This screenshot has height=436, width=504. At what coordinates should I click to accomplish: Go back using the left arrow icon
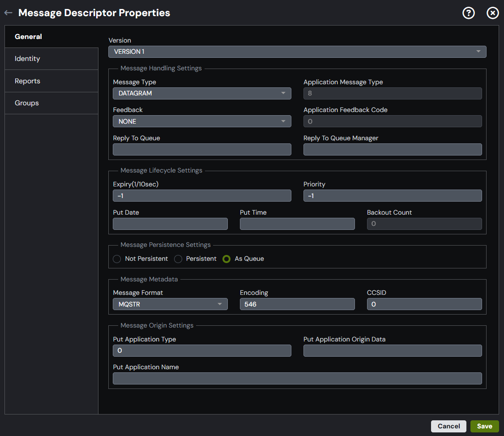coord(9,13)
